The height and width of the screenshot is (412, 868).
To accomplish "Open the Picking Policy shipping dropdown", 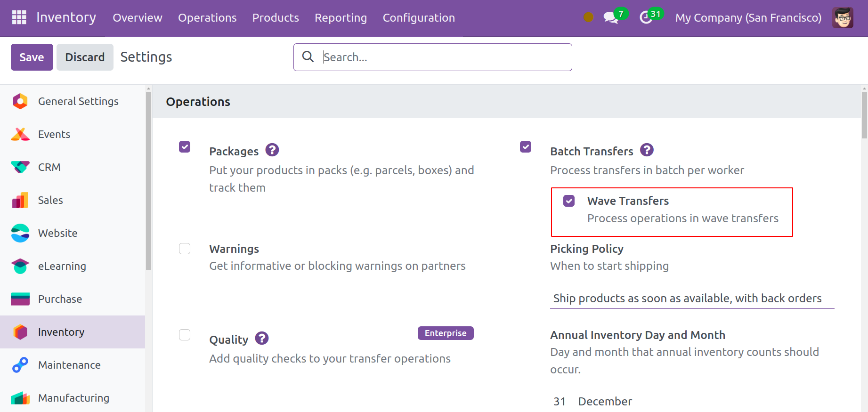I will [691, 299].
